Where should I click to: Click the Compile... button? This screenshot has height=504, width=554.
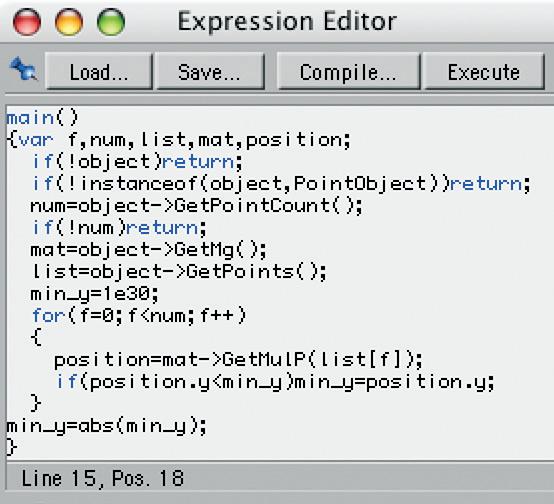coord(348,72)
